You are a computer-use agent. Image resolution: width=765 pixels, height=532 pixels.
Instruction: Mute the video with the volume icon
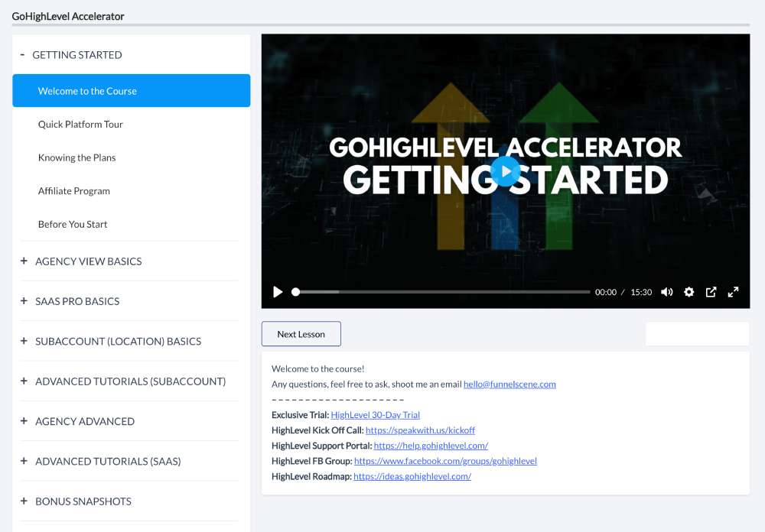pyautogui.click(x=666, y=292)
